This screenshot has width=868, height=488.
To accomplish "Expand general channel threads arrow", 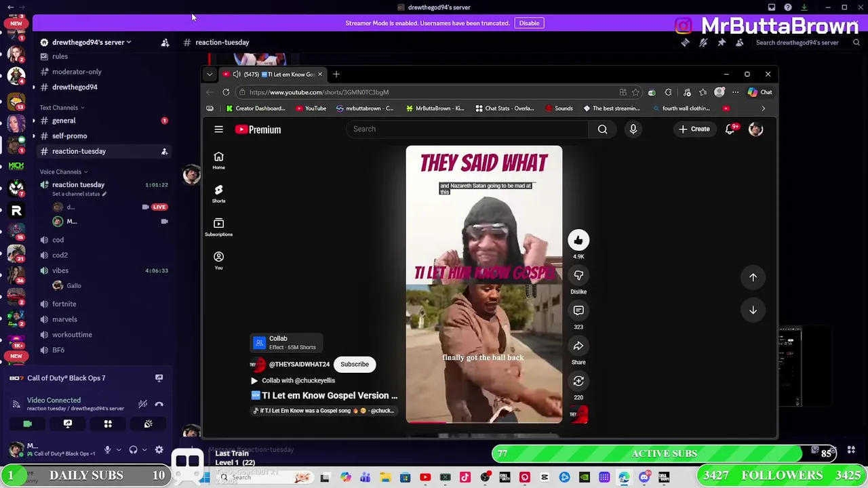I will pyautogui.click(x=34, y=121).
